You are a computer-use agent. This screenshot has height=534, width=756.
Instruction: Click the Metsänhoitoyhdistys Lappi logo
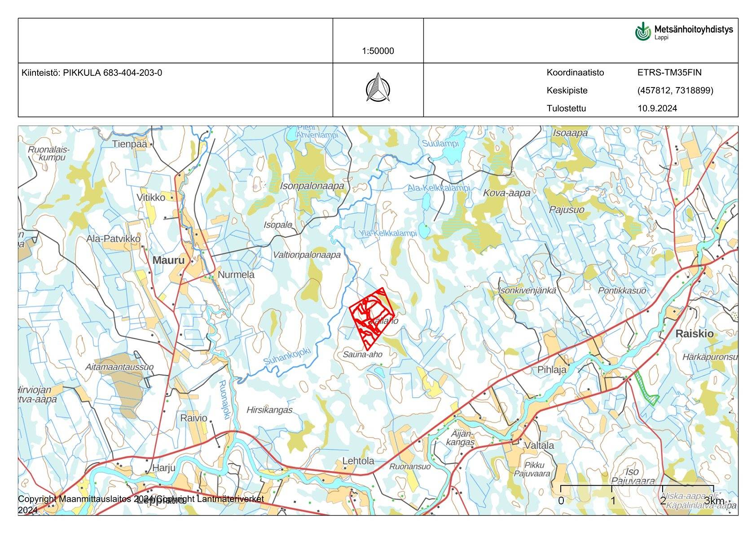[x=684, y=31]
